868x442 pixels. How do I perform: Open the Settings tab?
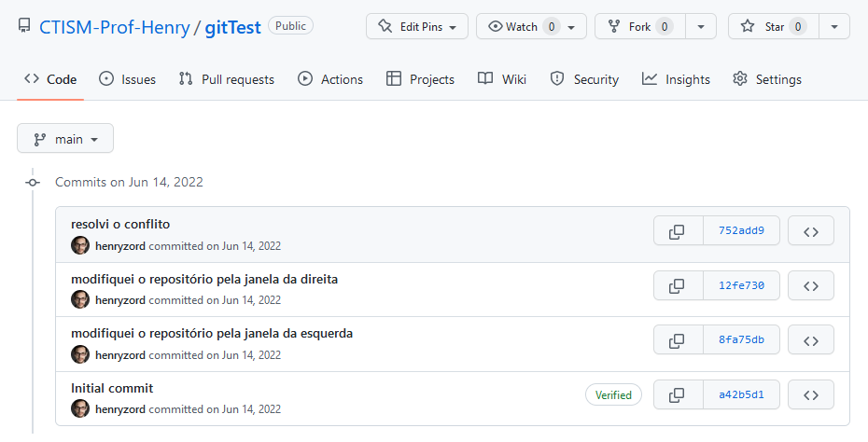[x=767, y=79]
